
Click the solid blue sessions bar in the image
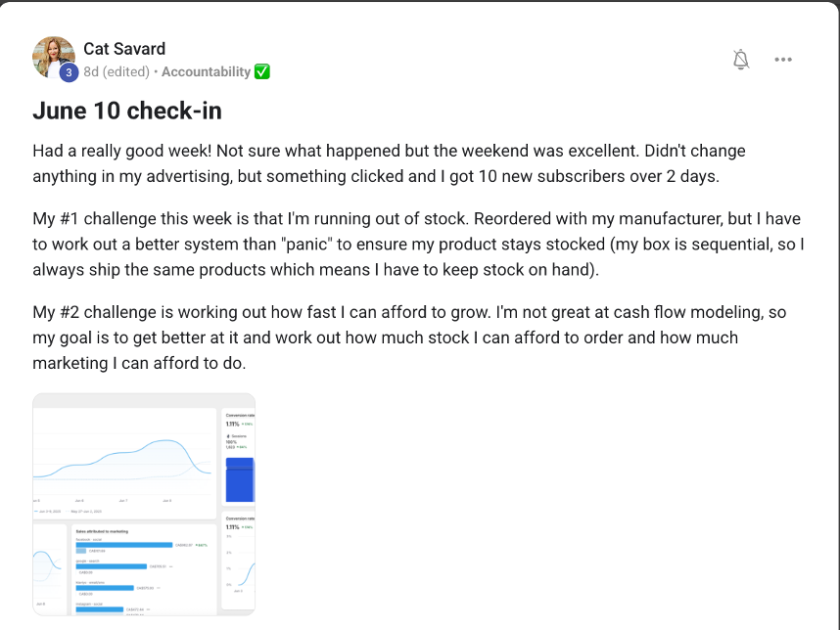tap(240, 480)
